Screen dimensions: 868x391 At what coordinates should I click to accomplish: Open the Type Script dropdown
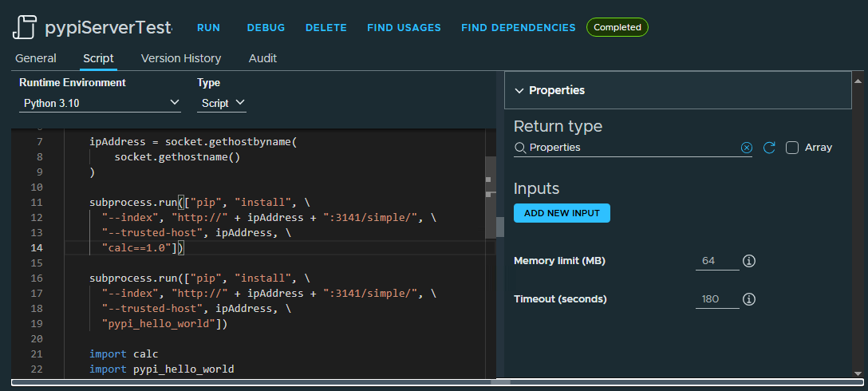222,103
